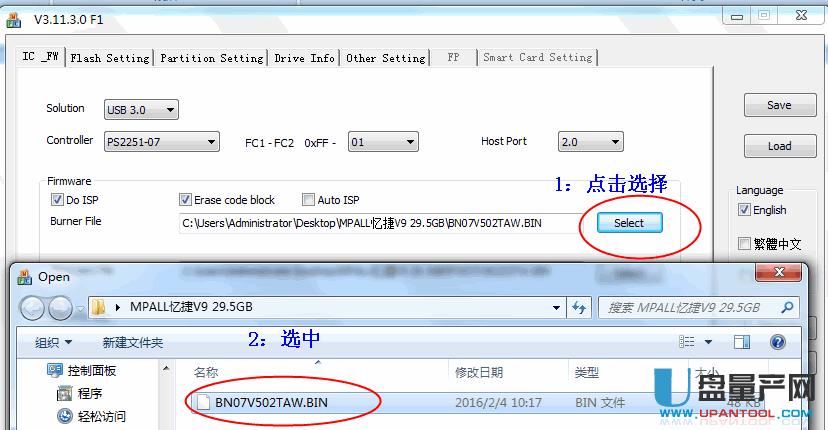The image size is (828, 430).
Task: Click the help question mark icon
Action: click(777, 342)
